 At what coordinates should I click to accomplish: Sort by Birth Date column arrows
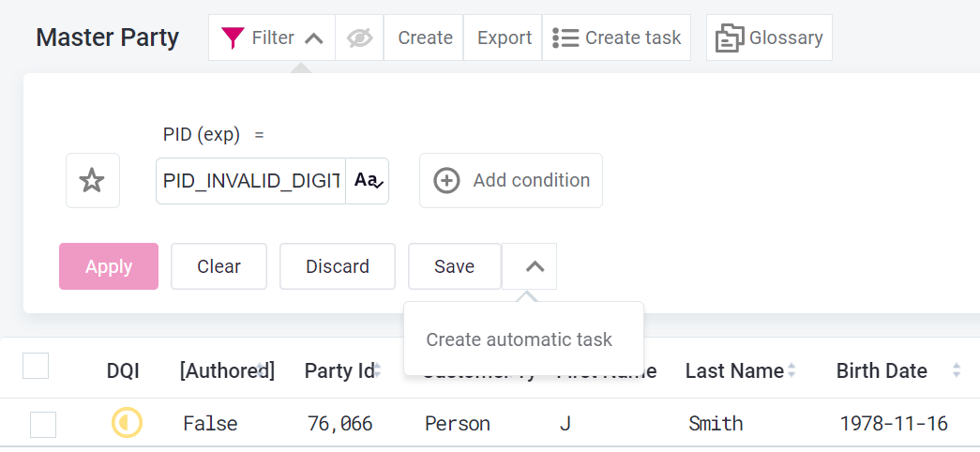pos(956,370)
